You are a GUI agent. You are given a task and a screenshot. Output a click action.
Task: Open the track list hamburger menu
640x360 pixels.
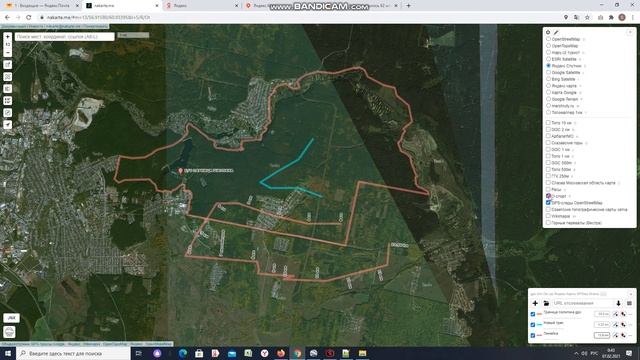[629, 303]
